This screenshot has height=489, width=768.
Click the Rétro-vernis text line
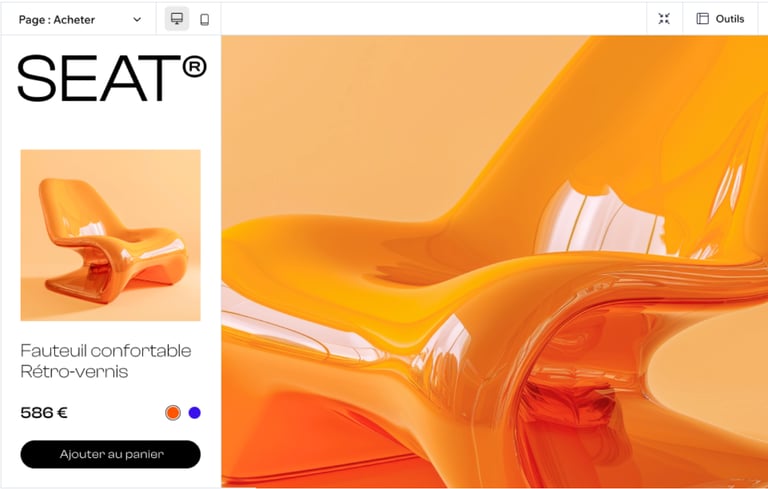(74, 371)
